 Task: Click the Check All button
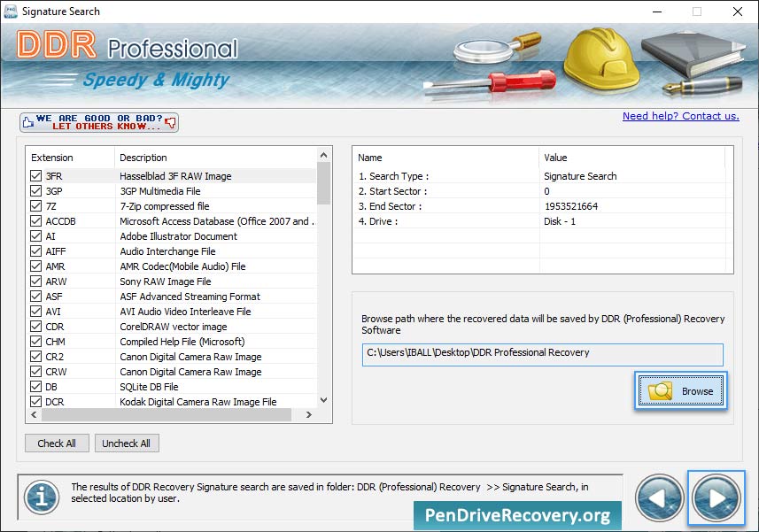click(x=57, y=443)
